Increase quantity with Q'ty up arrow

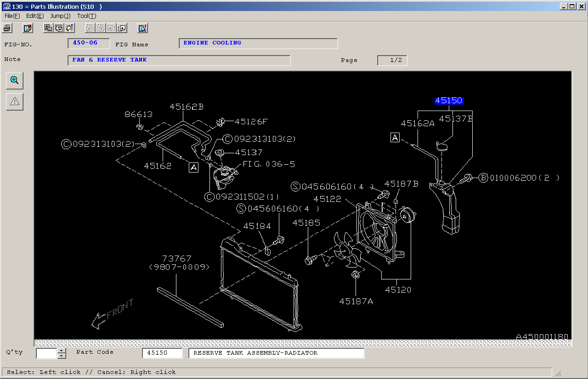[62, 351]
